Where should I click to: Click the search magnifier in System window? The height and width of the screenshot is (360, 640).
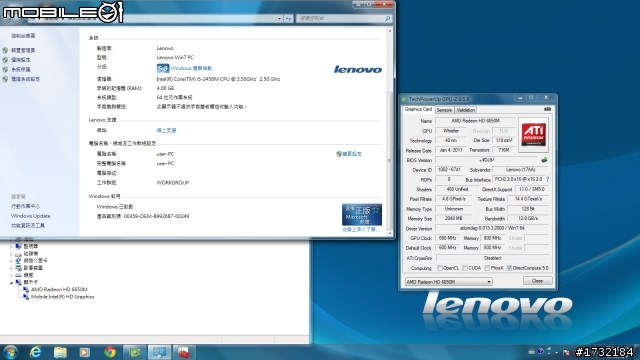pos(387,18)
